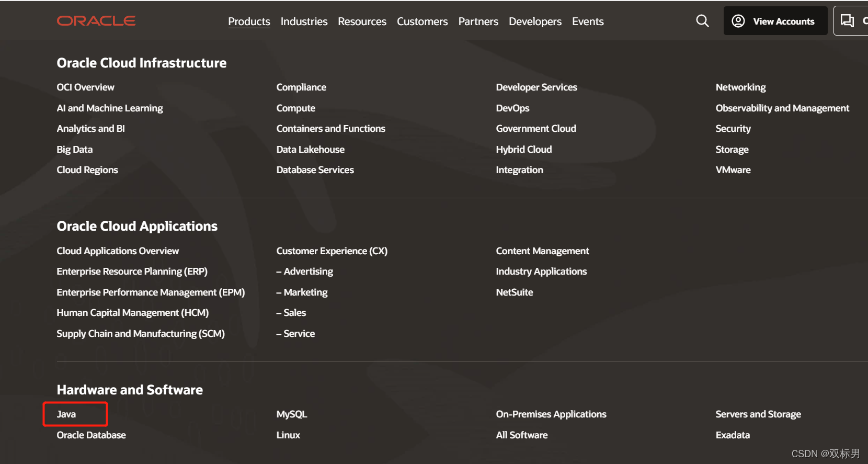Open the Service sublink

pyautogui.click(x=295, y=334)
